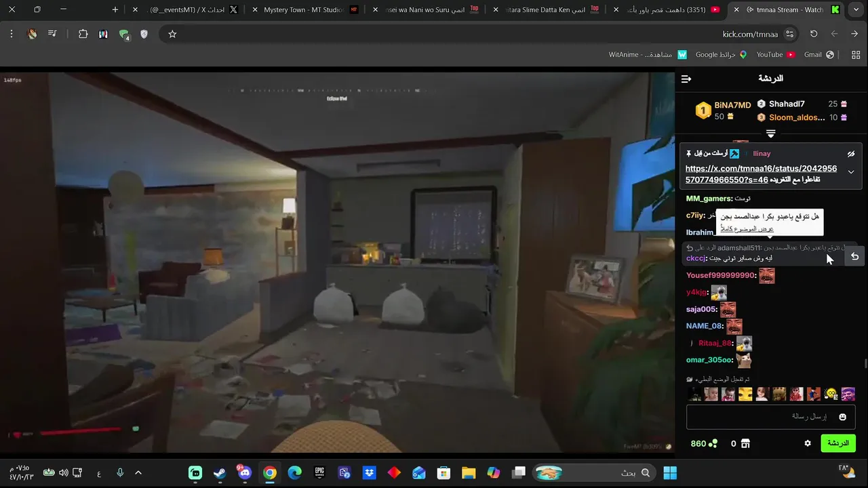868x488 pixels.
Task: Open the emoji picker in the message box
Action: tap(843, 417)
